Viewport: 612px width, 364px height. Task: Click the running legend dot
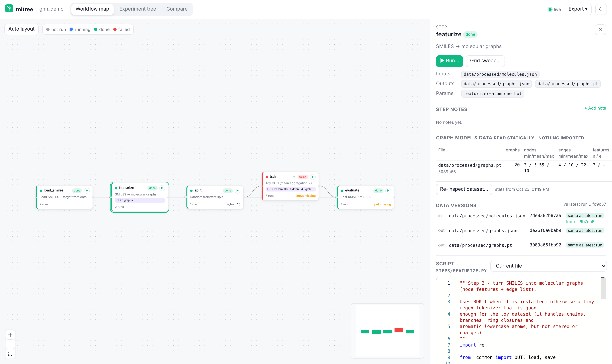(71, 29)
